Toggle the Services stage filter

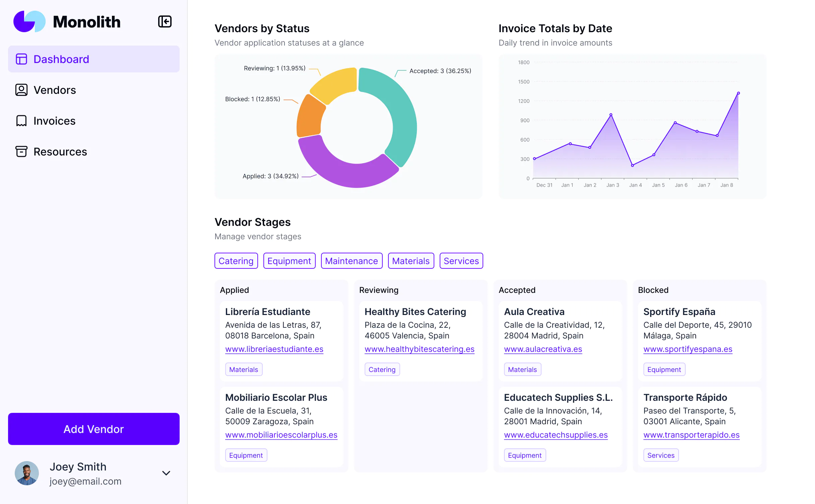coord(461,261)
